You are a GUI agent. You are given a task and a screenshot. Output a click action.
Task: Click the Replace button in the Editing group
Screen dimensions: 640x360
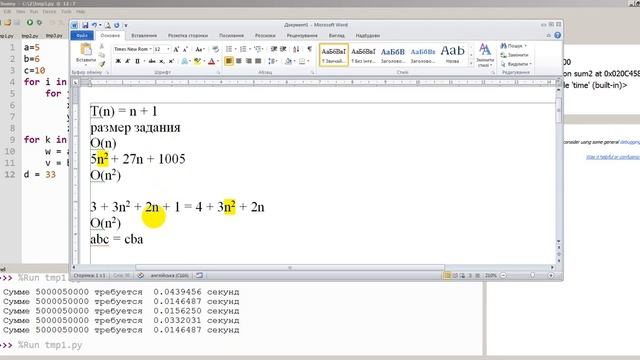(514, 55)
